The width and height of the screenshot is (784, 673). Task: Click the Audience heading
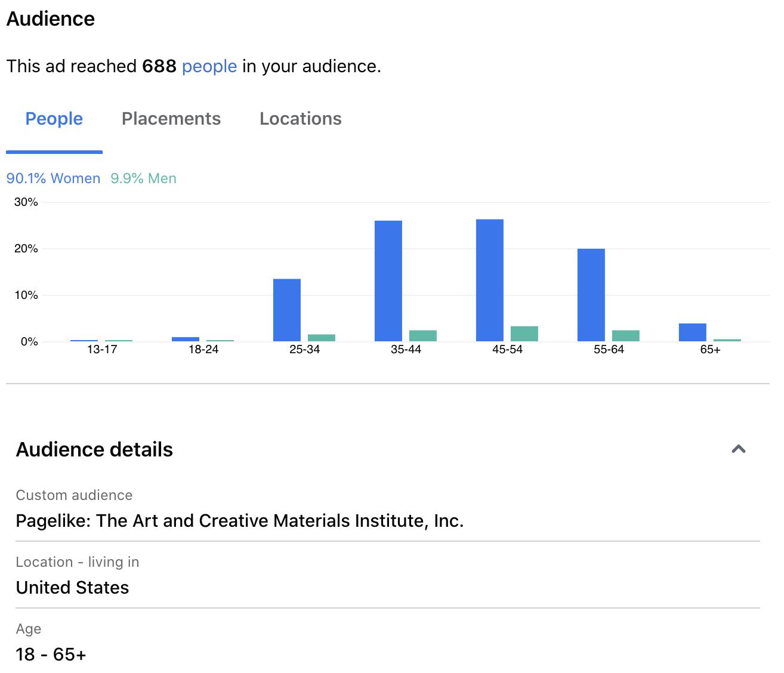click(51, 19)
